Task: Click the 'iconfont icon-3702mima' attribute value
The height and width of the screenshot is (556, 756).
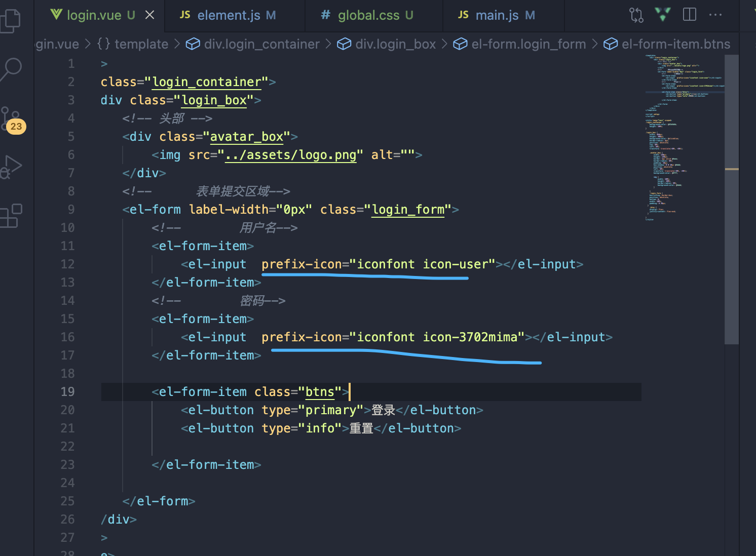Action: [437, 337]
